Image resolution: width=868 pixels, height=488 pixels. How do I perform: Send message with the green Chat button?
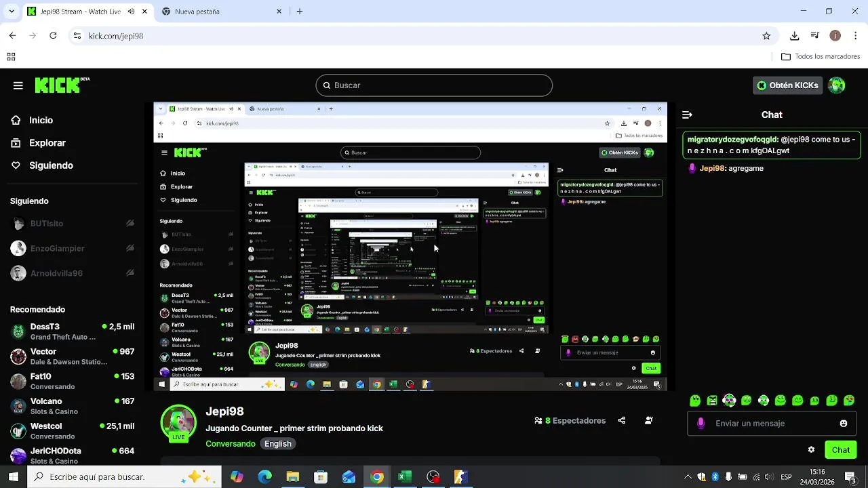841,450
